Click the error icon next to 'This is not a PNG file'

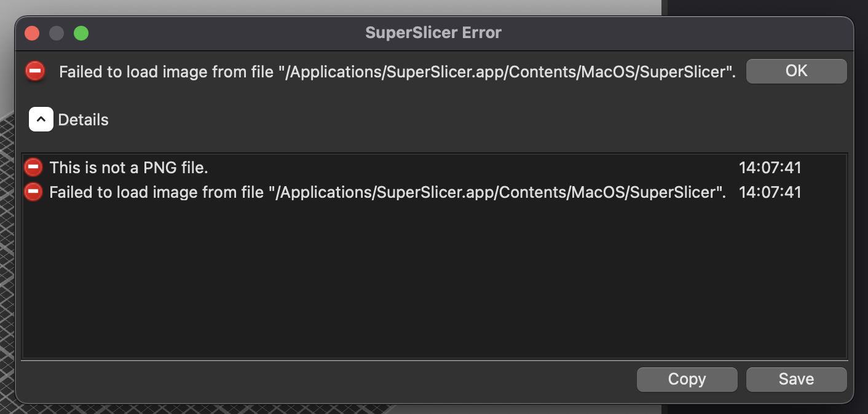point(33,167)
